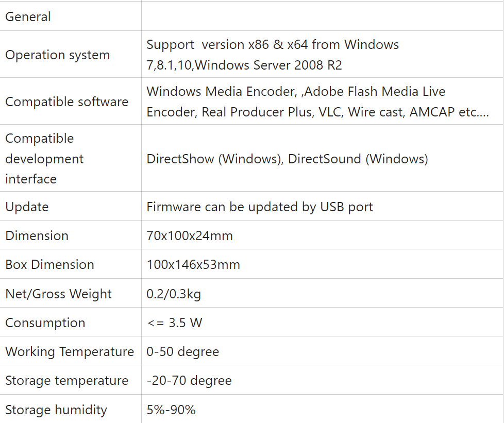Click the Update row label
The width and height of the screenshot is (504, 423).
27,207
